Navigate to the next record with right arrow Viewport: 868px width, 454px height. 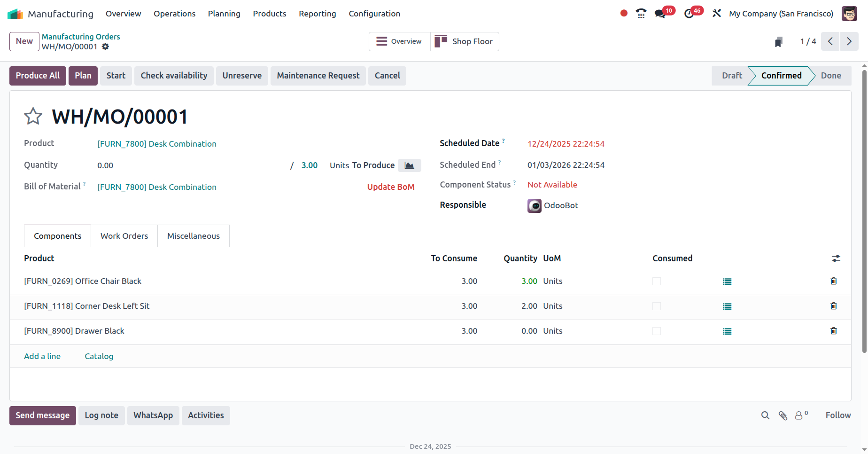(849, 41)
